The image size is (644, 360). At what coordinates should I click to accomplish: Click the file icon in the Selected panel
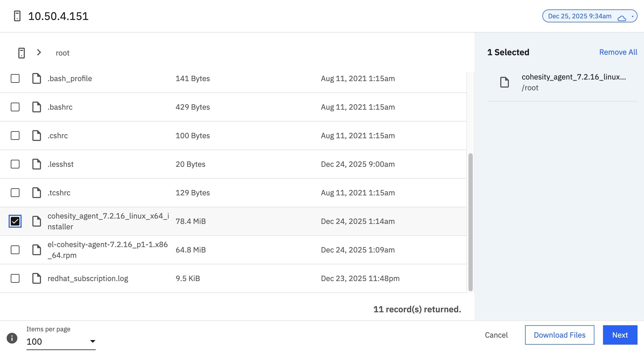[505, 82]
